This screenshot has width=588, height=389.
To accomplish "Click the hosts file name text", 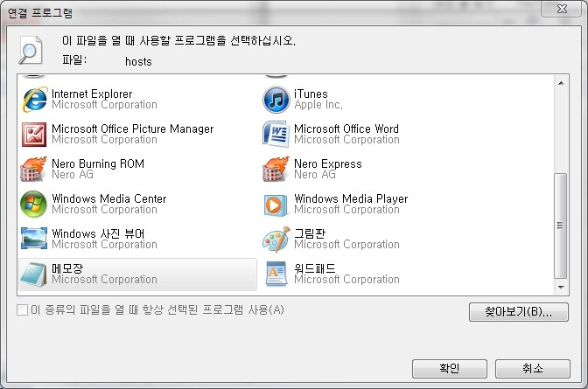I will click(138, 61).
